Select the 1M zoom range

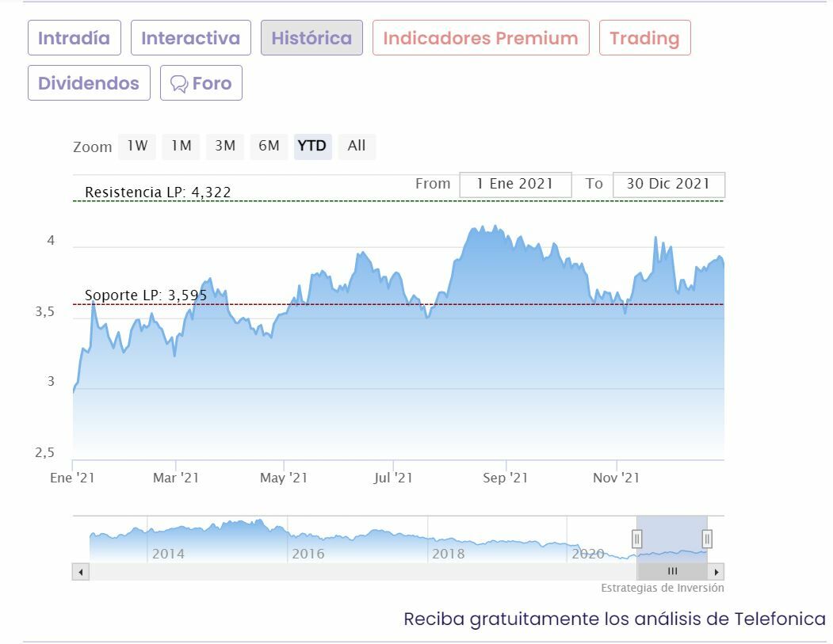point(182,147)
